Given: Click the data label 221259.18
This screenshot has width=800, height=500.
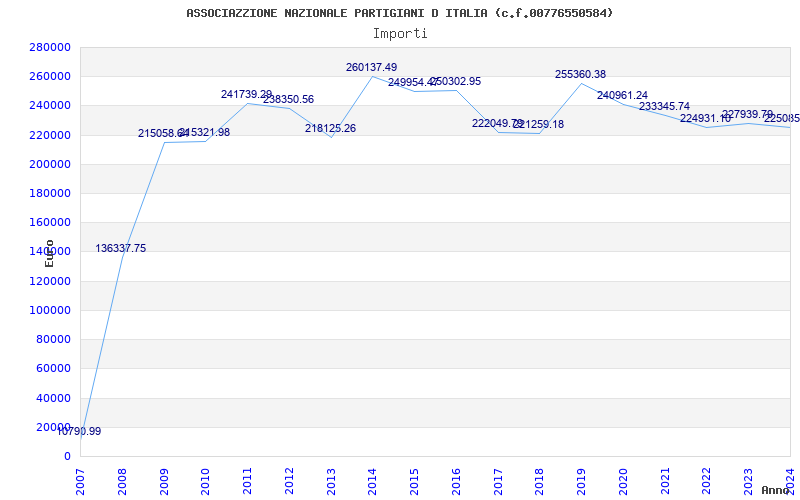Looking at the screenshot, I should point(539,124).
